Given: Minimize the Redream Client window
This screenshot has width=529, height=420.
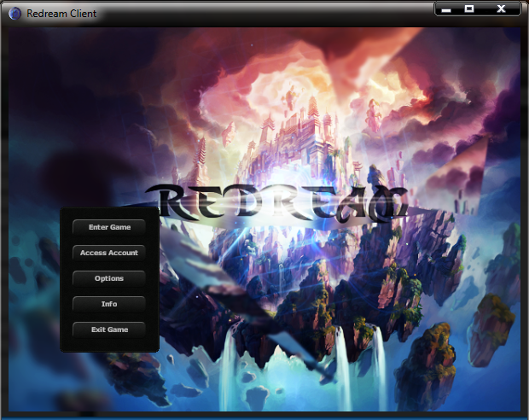Looking at the screenshot, I should [x=446, y=9].
